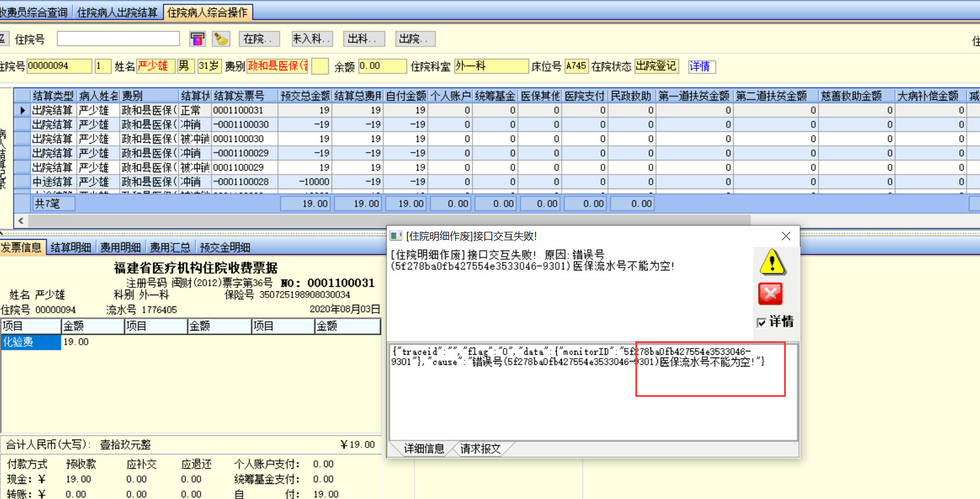Click the empty 住院号 search input in toolbar
Image resolution: width=980 pixels, height=499 pixels.
pos(118,39)
